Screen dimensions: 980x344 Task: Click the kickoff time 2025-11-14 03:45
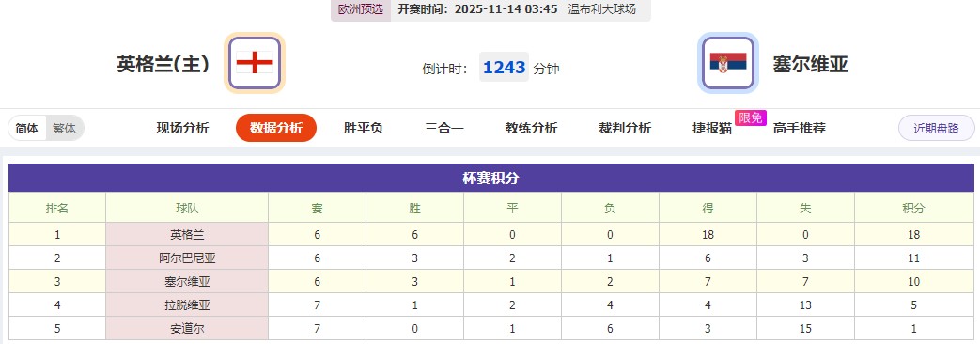(506, 9)
